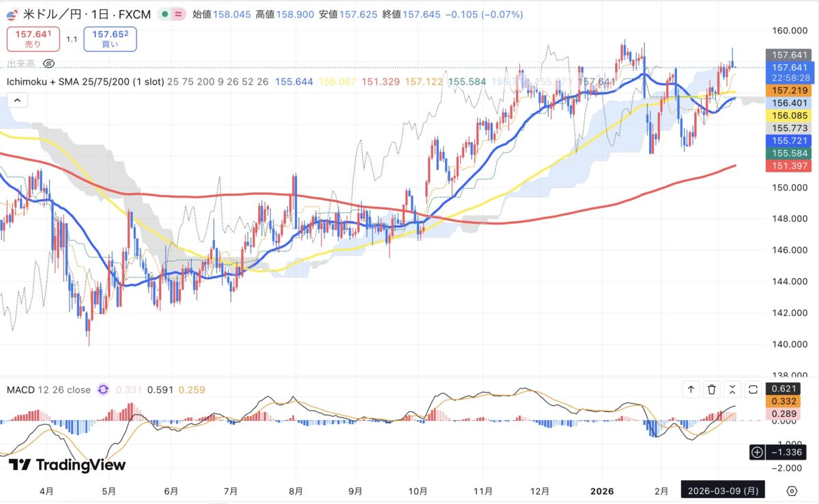
Task: Open chart settings hexagon gear icon
Action: [792, 491]
